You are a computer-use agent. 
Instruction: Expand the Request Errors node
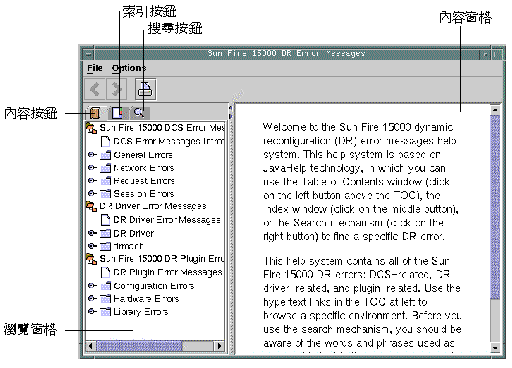pos(92,181)
